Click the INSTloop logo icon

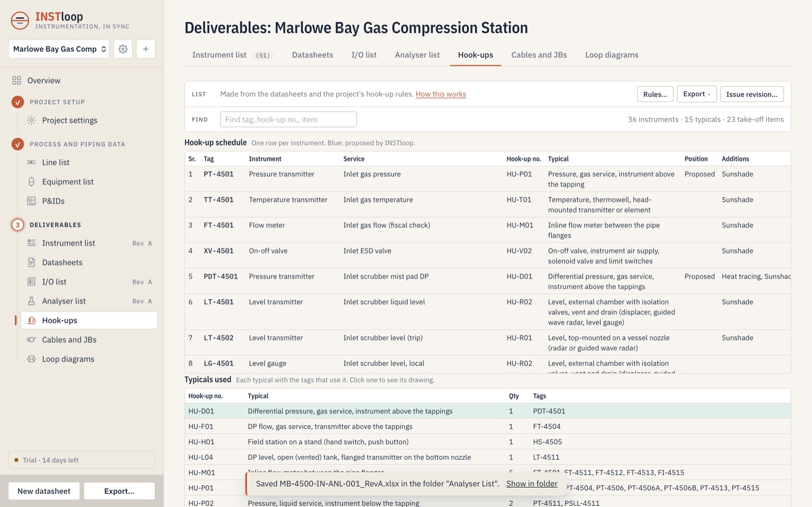click(x=20, y=20)
